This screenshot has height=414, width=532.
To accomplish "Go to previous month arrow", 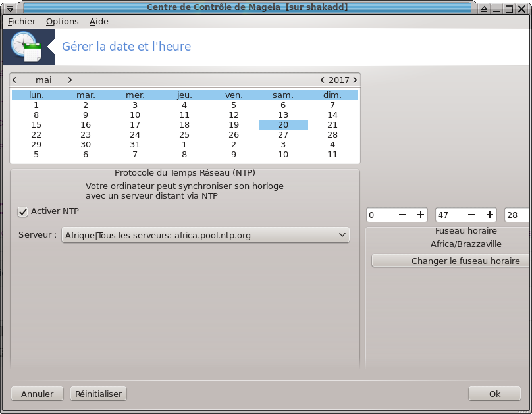I will point(14,80).
